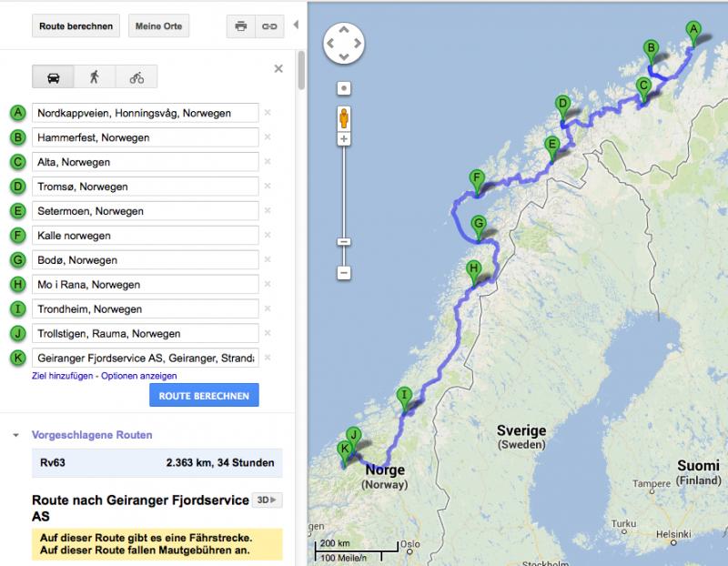
Task: Select walking travel mode
Action: coord(95,76)
